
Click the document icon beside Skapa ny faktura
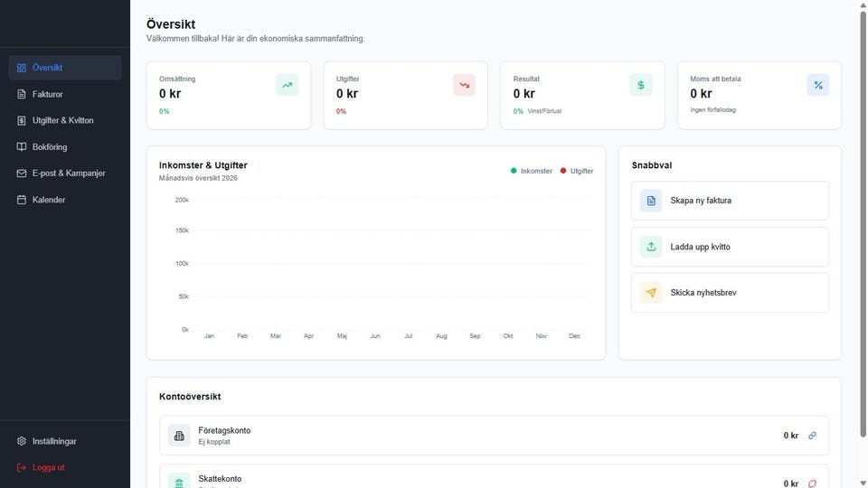pos(651,201)
